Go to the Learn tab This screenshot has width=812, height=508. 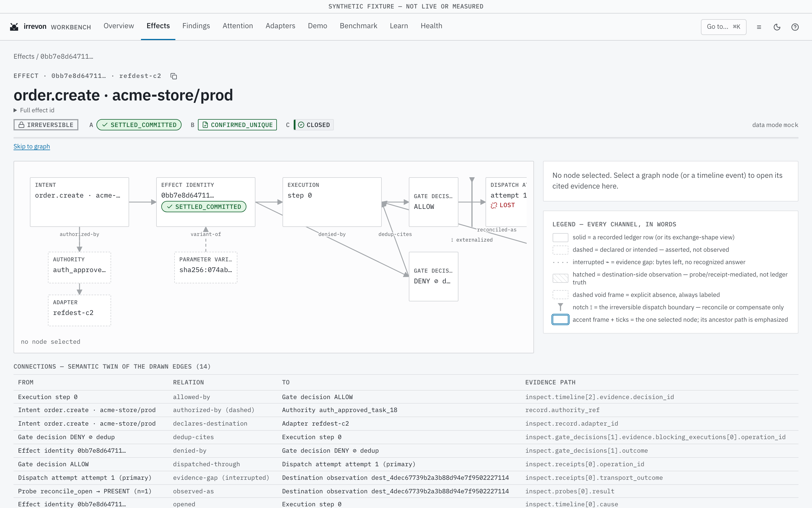pos(399,26)
